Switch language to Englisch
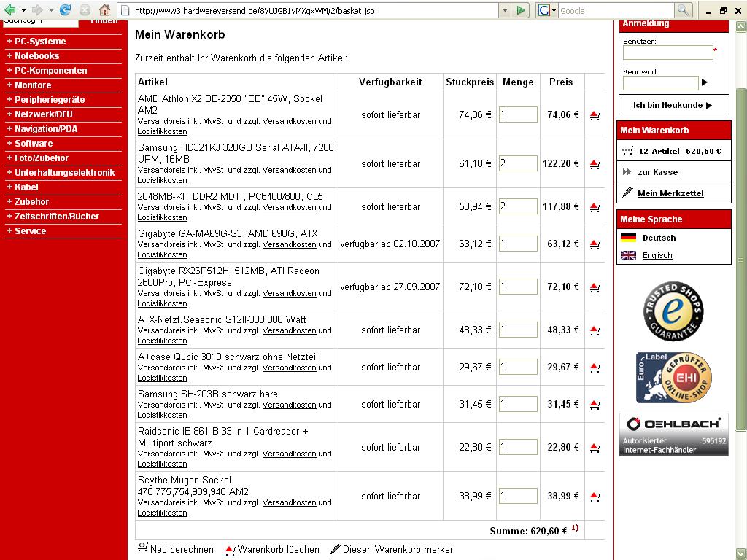 point(657,255)
